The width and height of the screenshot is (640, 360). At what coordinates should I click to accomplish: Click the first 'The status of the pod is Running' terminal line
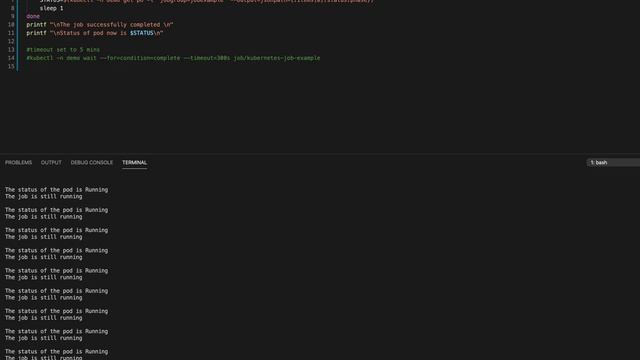point(56,190)
